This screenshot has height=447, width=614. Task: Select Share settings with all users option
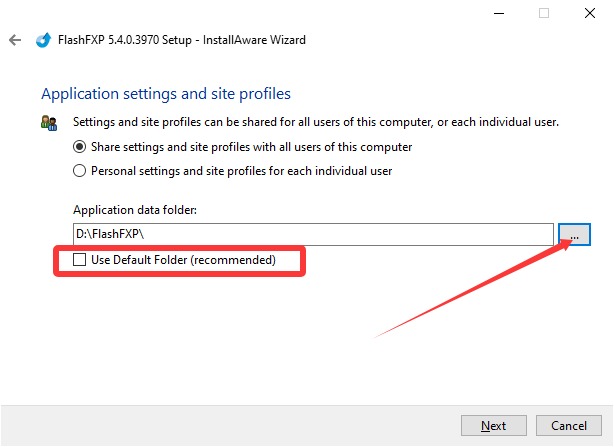(x=80, y=147)
